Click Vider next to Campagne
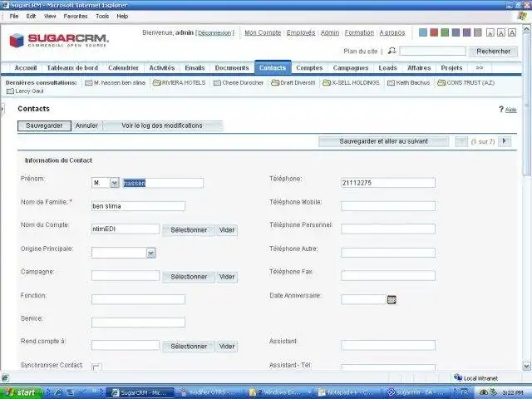The width and height of the screenshot is (532, 399). click(x=227, y=277)
